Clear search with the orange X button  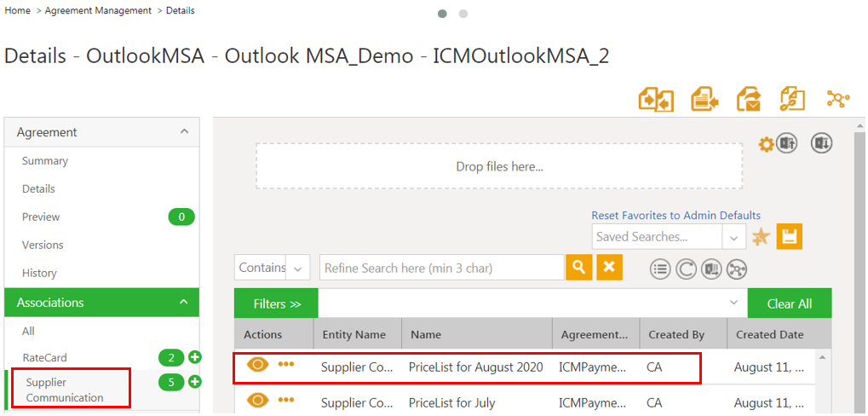pyautogui.click(x=609, y=268)
